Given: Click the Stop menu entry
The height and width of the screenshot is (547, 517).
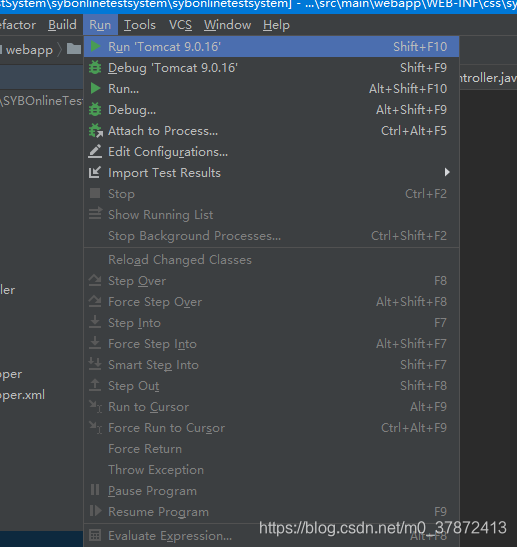Looking at the screenshot, I should click(271, 193).
